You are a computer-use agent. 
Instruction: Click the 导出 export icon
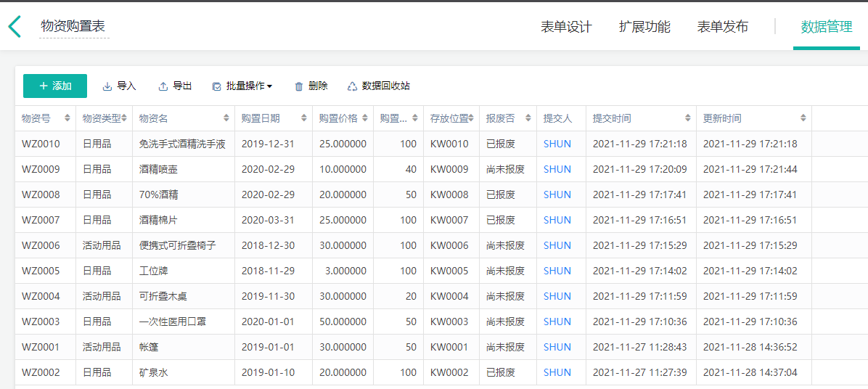[163, 86]
